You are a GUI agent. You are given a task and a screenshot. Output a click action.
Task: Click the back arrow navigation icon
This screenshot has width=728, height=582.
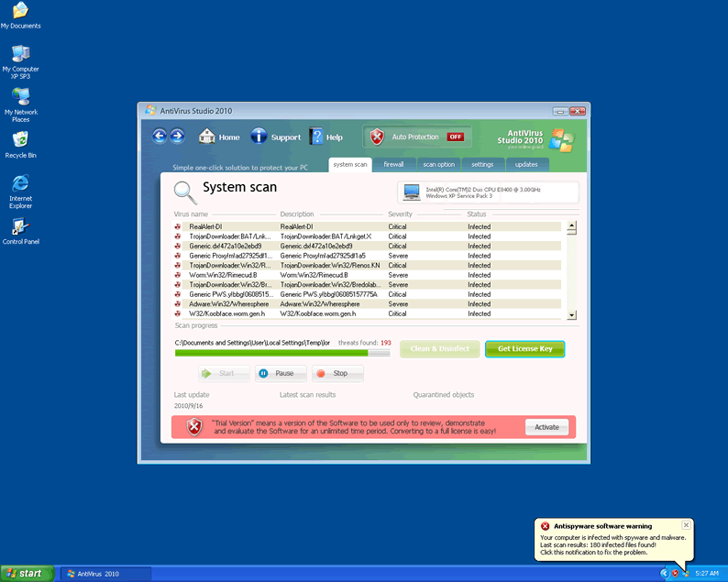point(160,137)
